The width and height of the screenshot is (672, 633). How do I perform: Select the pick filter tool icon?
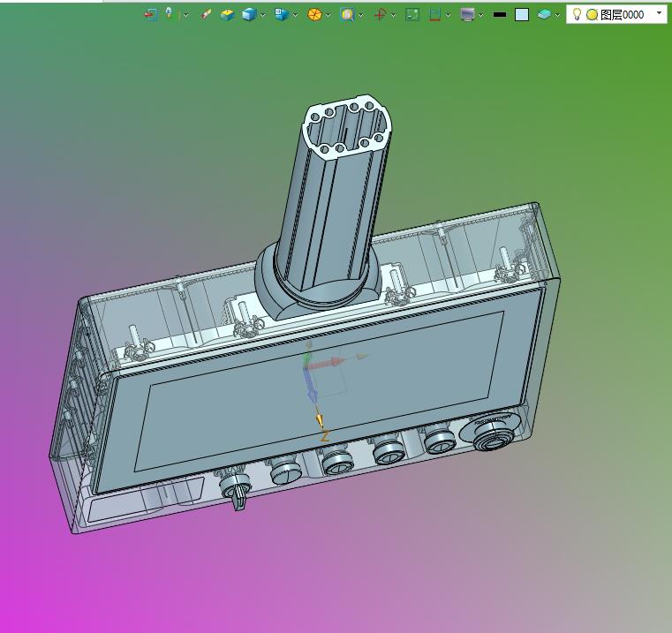170,14
